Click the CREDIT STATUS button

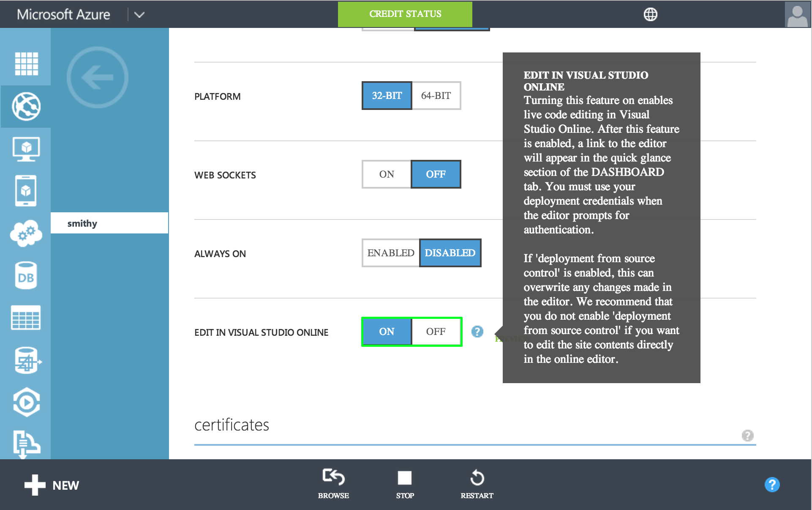click(405, 14)
